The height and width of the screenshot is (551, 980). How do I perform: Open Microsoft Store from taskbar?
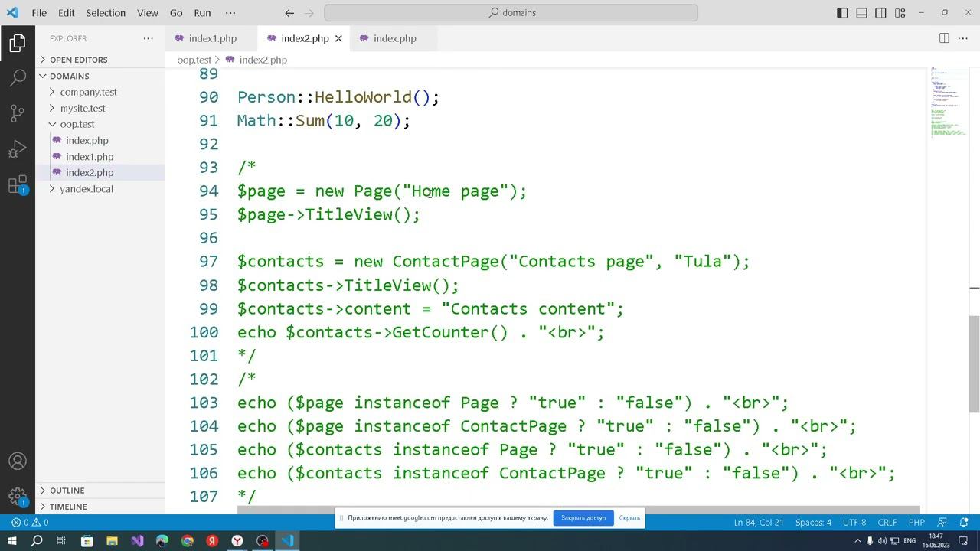[x=87, y=541]
